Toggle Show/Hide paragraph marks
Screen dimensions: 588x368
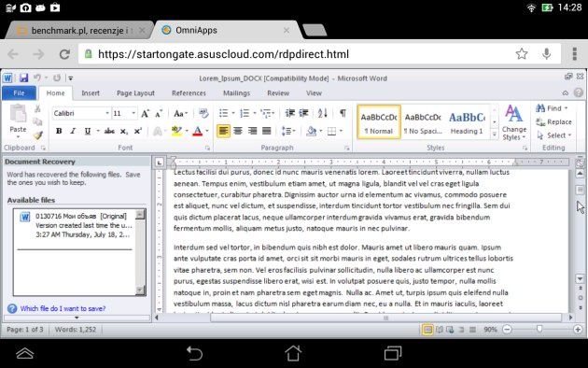(343, 113)
